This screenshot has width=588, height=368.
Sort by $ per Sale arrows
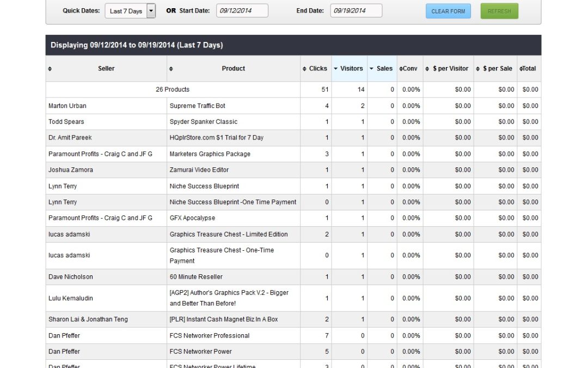478,69
